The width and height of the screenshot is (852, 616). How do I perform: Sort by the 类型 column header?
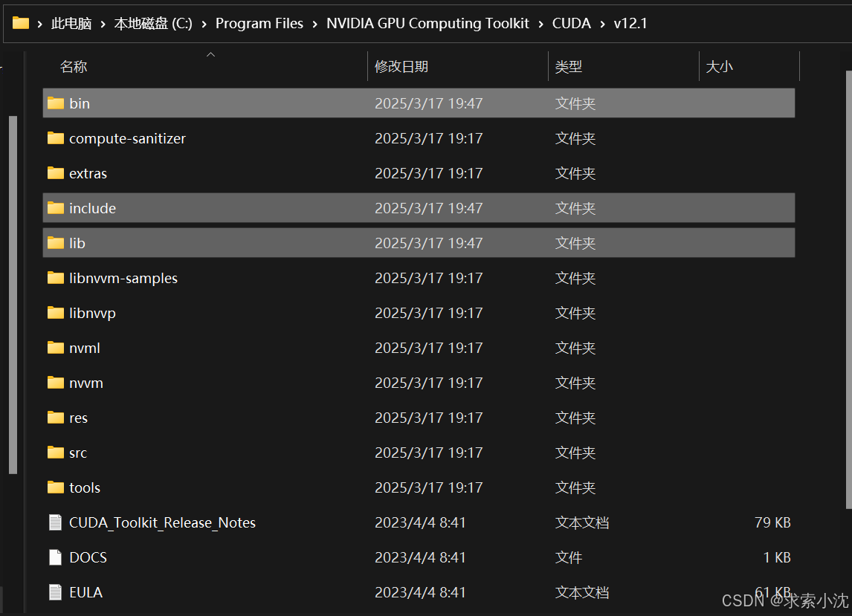(568, 66)
